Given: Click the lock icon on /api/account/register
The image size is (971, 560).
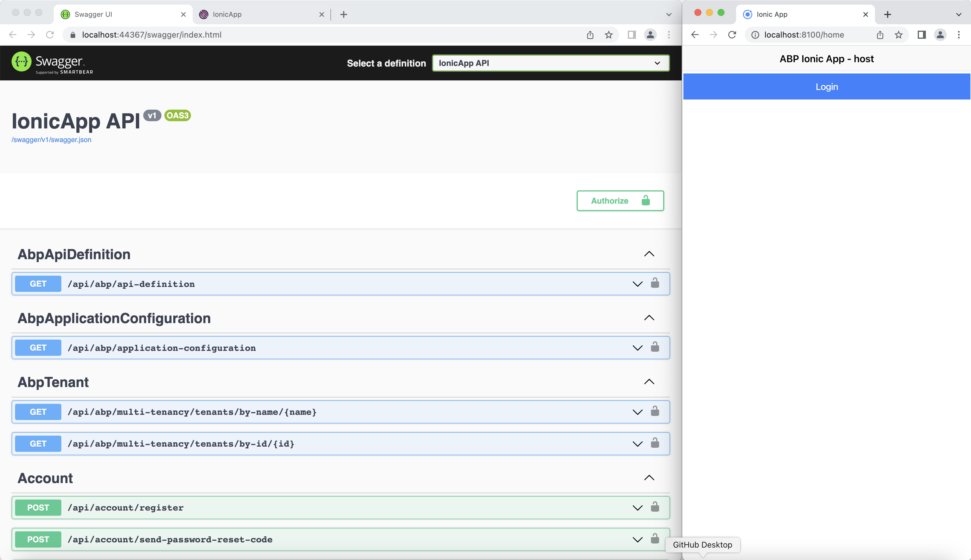Looking at the screenshot, I should click(655, 507).
